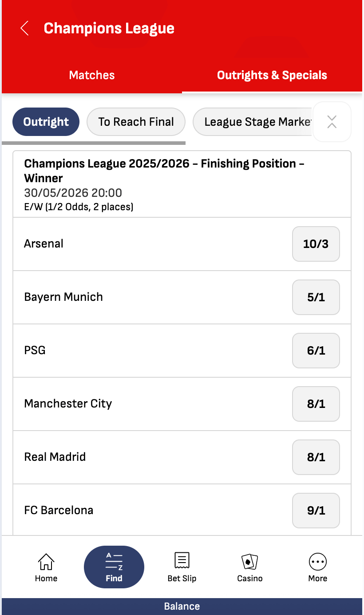This screenshot has height=615, width=364.
Task: Open the Casino cards icon
Action: [249, 562]
